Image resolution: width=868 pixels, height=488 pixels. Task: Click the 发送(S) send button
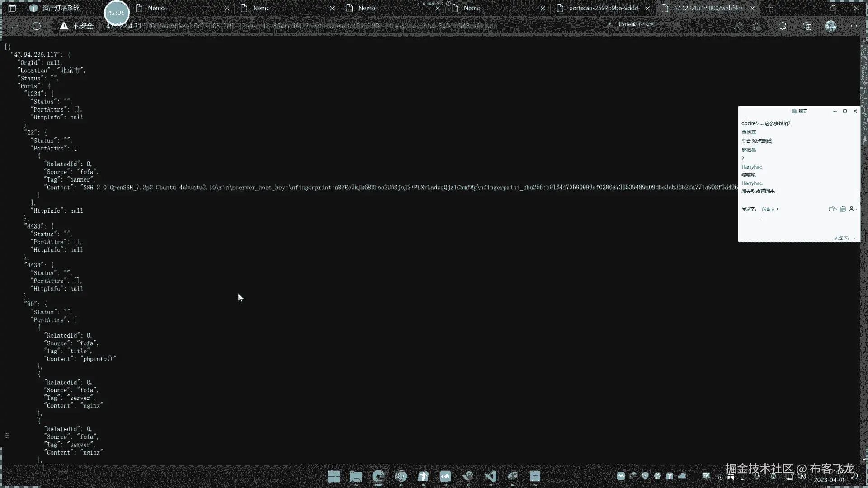[x=841, y=238]
